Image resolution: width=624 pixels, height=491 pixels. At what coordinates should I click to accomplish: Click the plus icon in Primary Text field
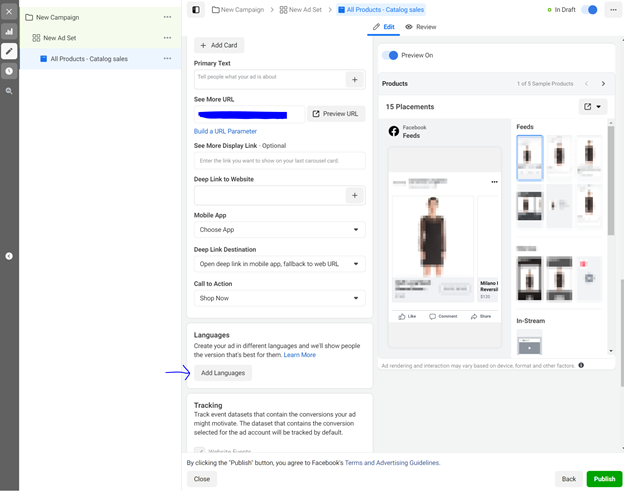pyautogui.click(x=354, y=79)
